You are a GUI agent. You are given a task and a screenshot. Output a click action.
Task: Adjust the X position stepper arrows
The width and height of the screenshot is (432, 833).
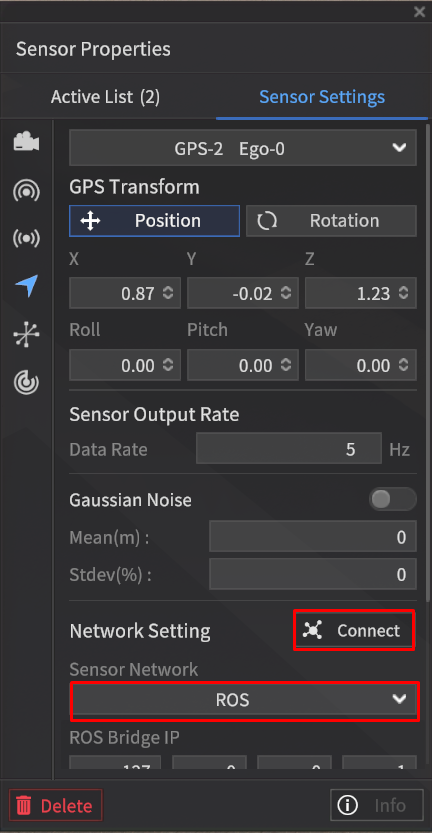[168, 293]
